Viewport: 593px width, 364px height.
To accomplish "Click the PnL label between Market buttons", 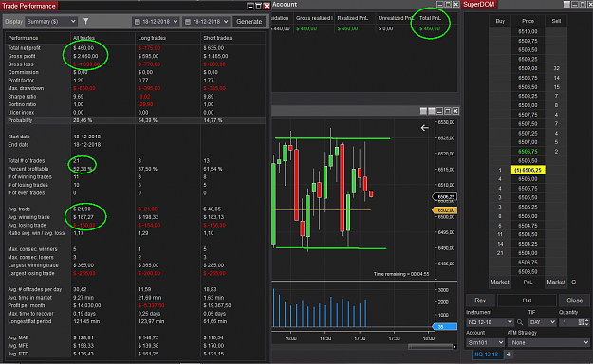I will click(528, 282).
